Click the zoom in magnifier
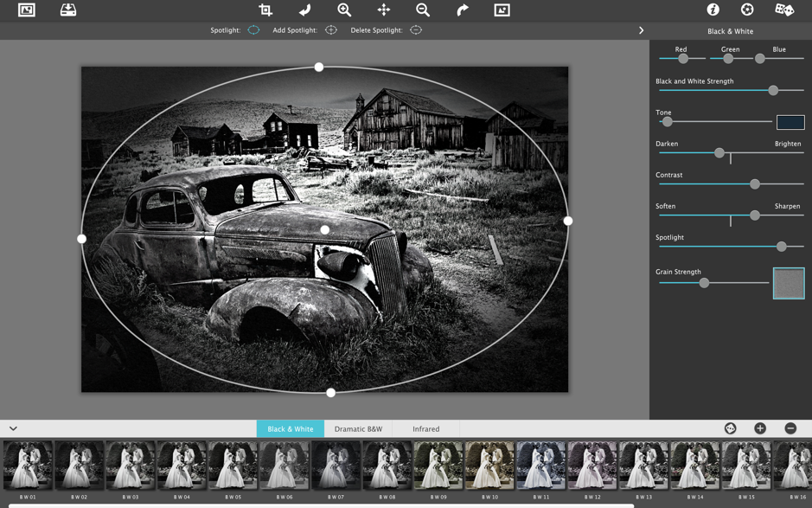Viewport: 812px width, 508px height. [x=344, y=10]
